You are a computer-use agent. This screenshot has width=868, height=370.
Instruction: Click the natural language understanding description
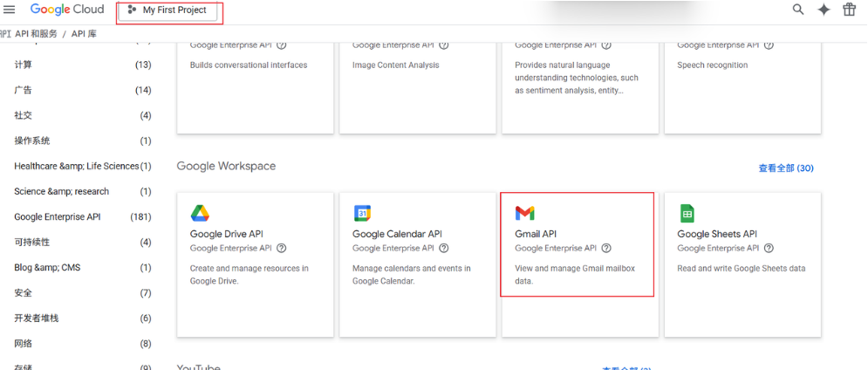[x=577, y=78]
